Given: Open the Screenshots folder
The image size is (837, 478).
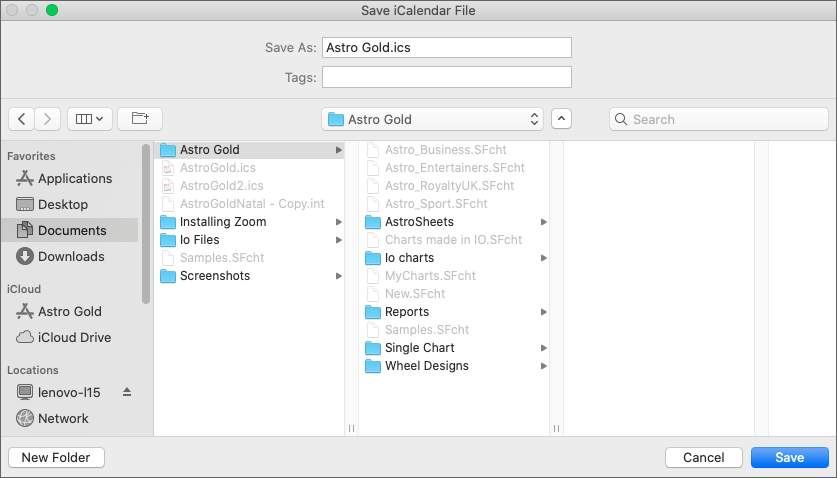Looking at the screenshot, I should [249, 276].
